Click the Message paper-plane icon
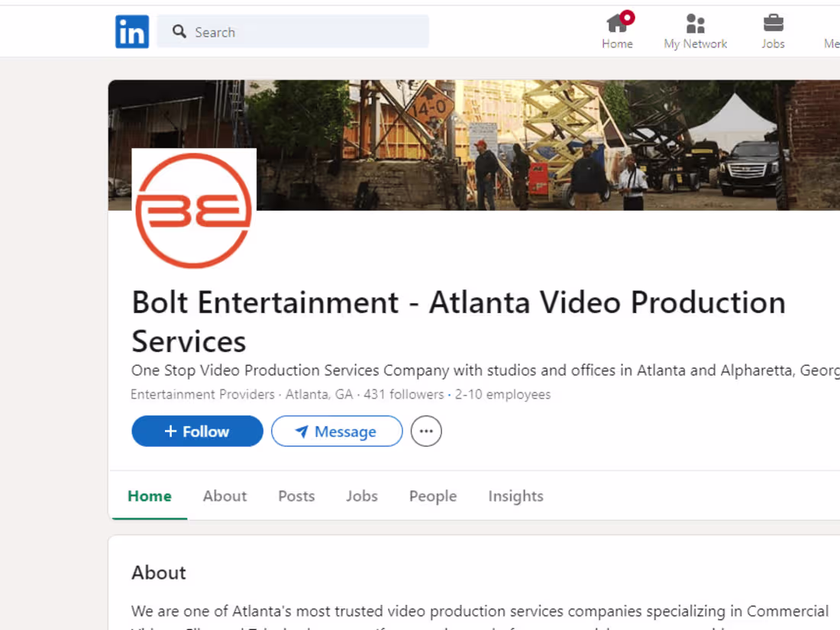 [301, 431]
